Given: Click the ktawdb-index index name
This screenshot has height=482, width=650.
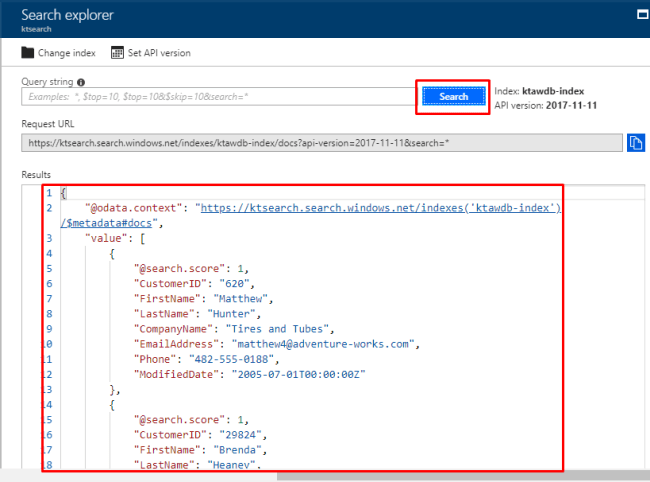Looking at the screenshot, I should click(x=553, y=91).
